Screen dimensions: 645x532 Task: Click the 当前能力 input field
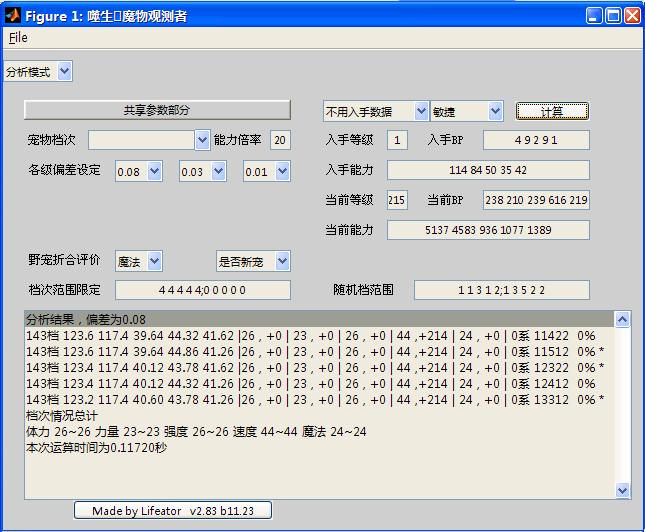pyautogui.click(x=488, y=230)
